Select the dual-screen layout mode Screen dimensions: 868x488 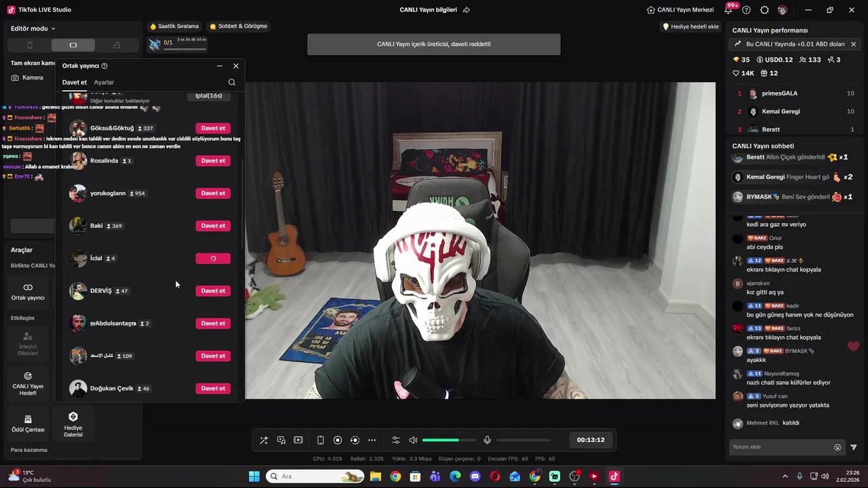tap(116, 45)
